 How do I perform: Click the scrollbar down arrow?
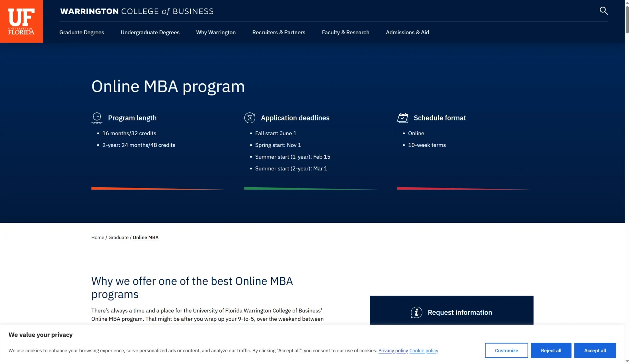627,361
